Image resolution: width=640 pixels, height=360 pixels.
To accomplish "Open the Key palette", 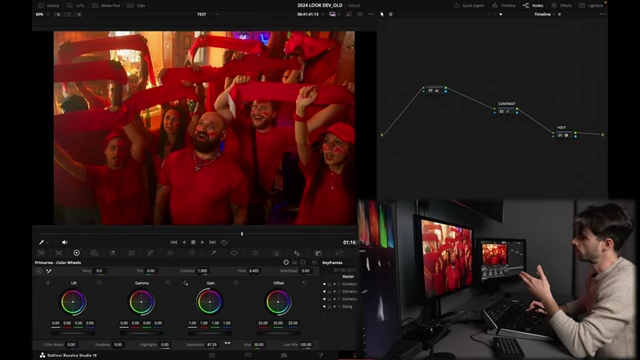I will point(318,253).
